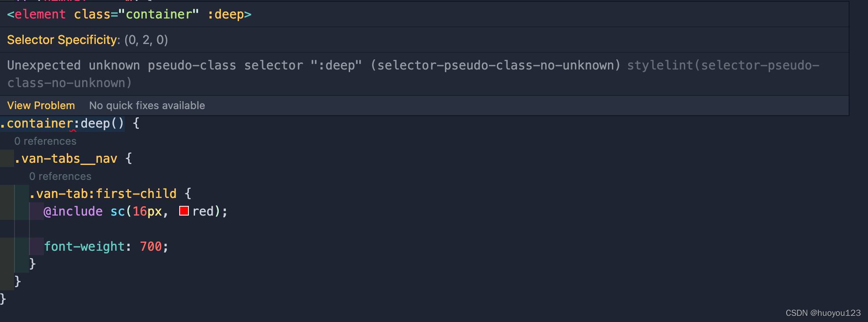868x322 pixels.
Task: Click the element tag in the hover popup
Action: [x=37, y=14]
